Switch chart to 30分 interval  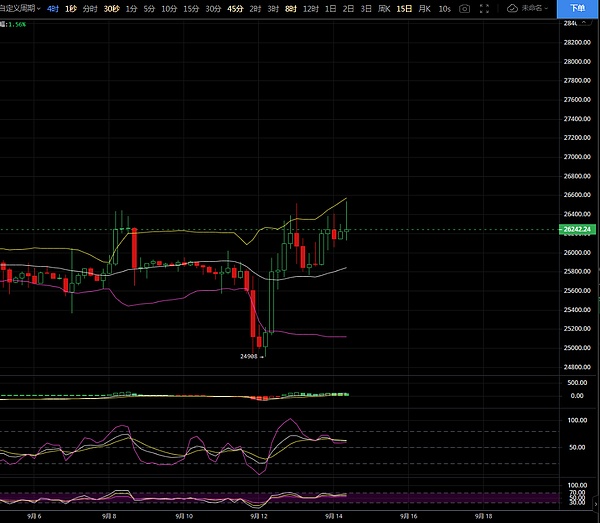pos(213,8)
